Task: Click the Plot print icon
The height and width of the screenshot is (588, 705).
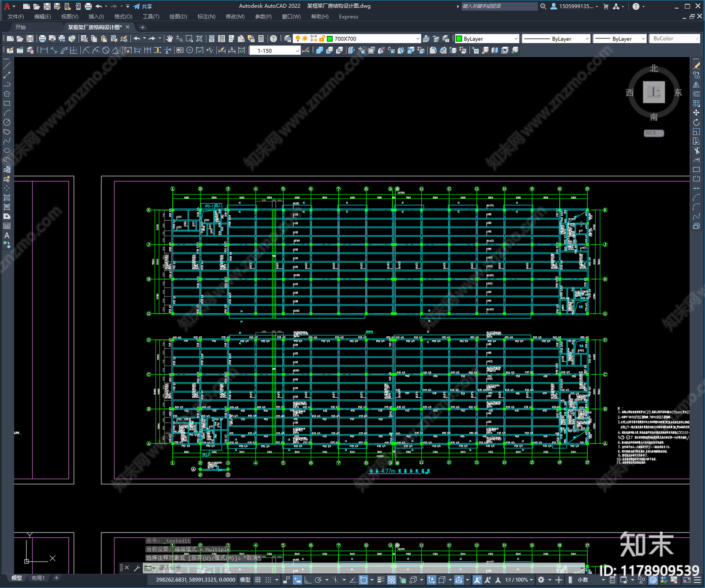Action: click(x=42, y=39)
